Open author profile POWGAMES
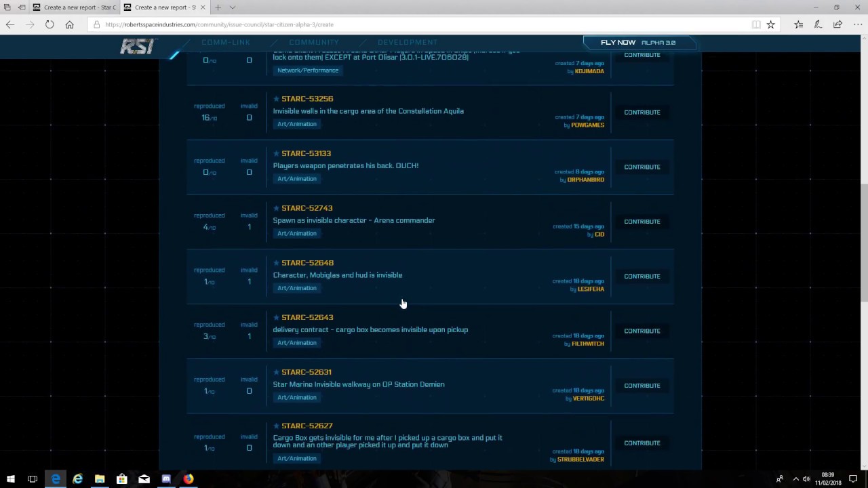The width and height of the screenshot is (868, 488). click(587, 125)
